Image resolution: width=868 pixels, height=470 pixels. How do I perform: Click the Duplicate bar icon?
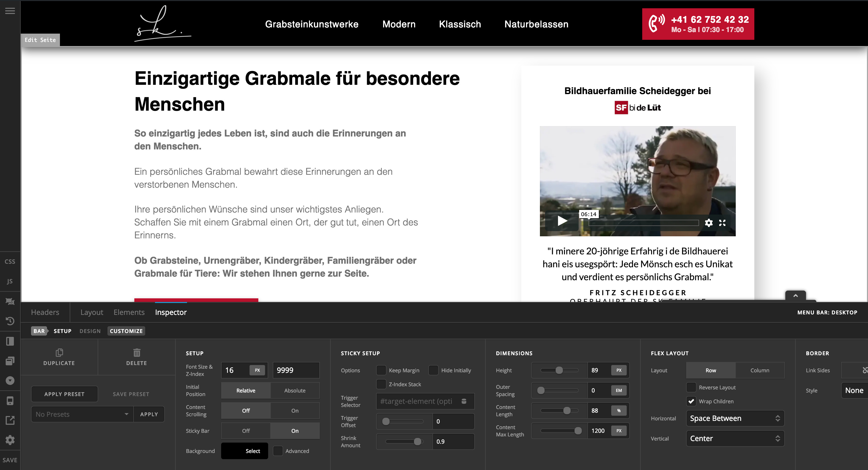tap(59, 353)
